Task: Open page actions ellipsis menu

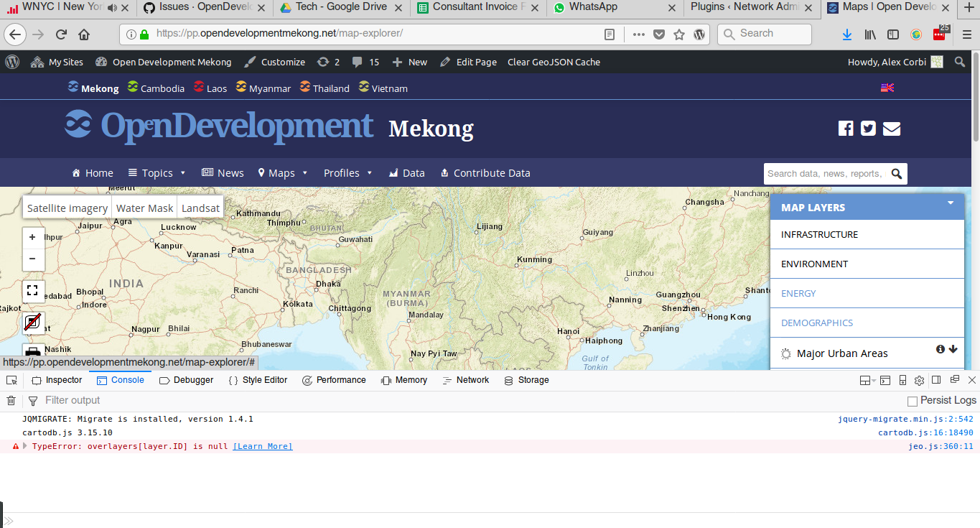Action: pyautogui.click(x=638, y=34)
